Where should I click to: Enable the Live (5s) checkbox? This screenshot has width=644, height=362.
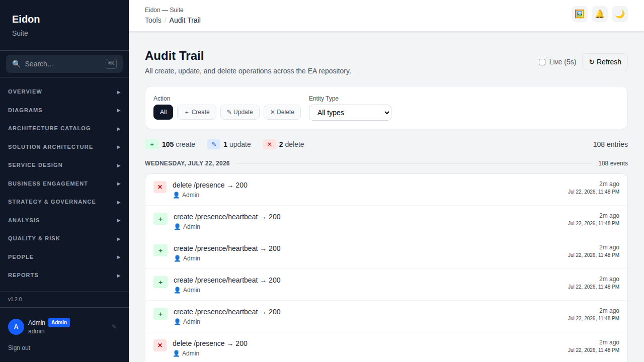pos(542,62)
